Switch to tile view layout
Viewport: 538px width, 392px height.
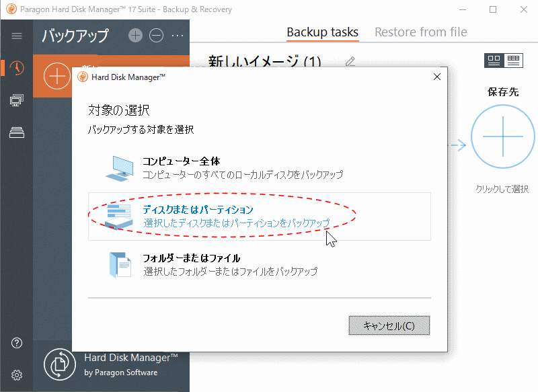tap(494, 61)
